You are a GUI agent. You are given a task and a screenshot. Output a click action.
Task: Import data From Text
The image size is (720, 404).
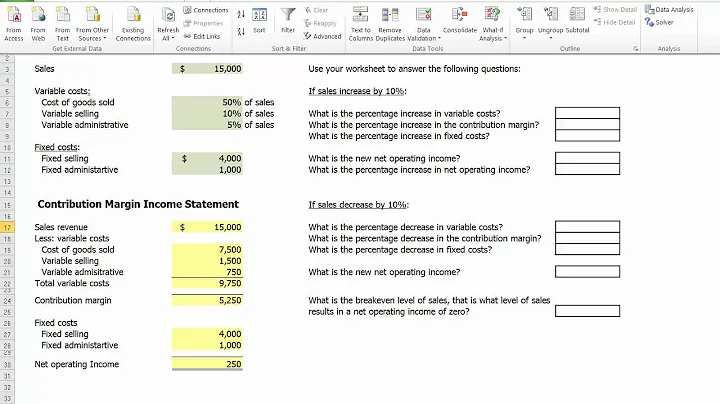(62, 24)
